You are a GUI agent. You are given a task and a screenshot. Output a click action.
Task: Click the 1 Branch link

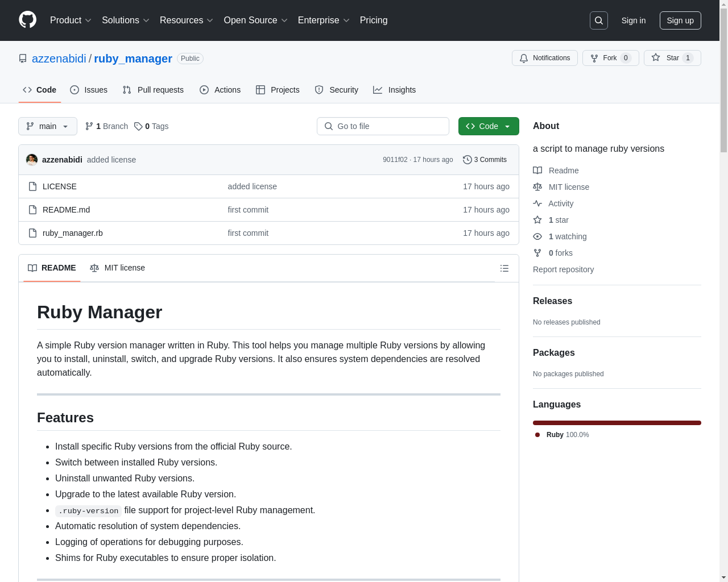106,126
